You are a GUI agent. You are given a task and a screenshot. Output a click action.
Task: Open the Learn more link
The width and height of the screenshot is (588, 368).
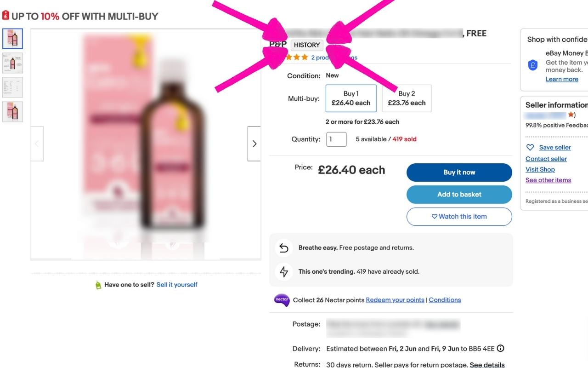click(562, 79)
